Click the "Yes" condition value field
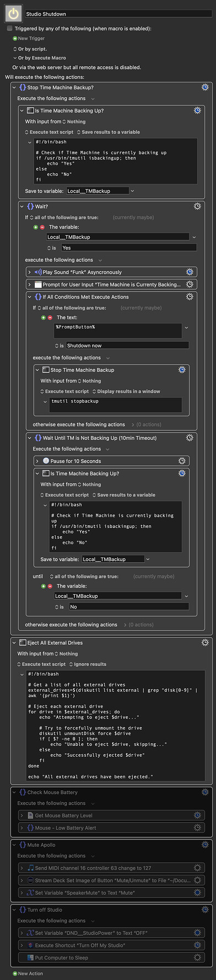 click(128, 248)
